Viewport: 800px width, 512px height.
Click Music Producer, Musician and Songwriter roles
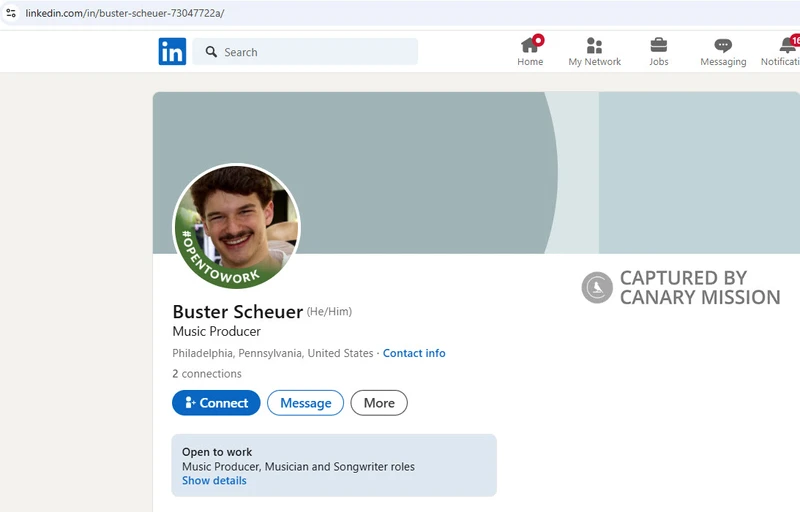click(298, 467)
